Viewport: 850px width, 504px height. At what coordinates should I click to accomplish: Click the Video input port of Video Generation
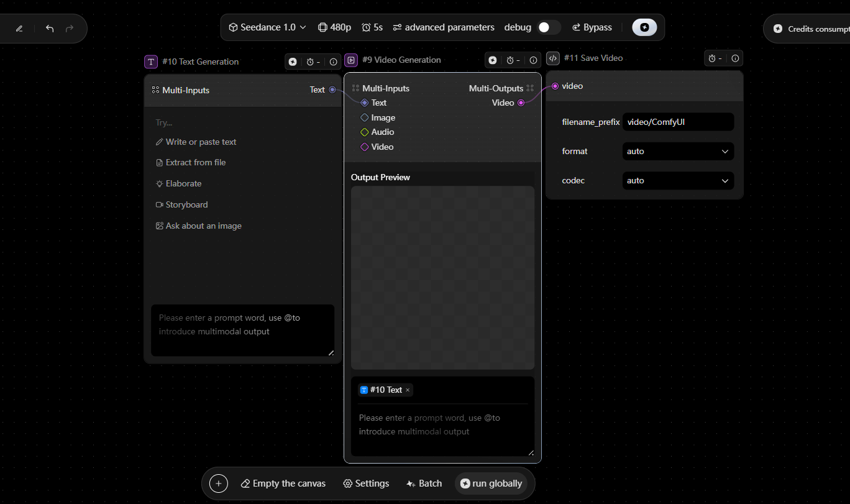tap(365, 147)
